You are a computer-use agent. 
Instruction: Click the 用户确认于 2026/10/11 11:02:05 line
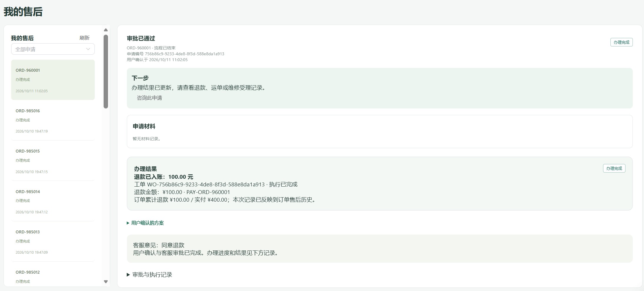coord(157,60)
